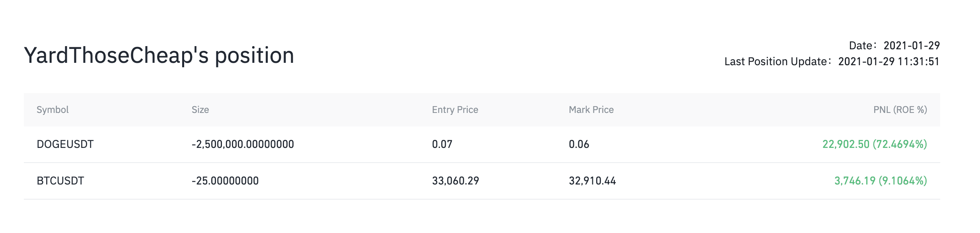Click the Last Position Update label
Viewport: 980px width, 233px height.
[776, 62]
